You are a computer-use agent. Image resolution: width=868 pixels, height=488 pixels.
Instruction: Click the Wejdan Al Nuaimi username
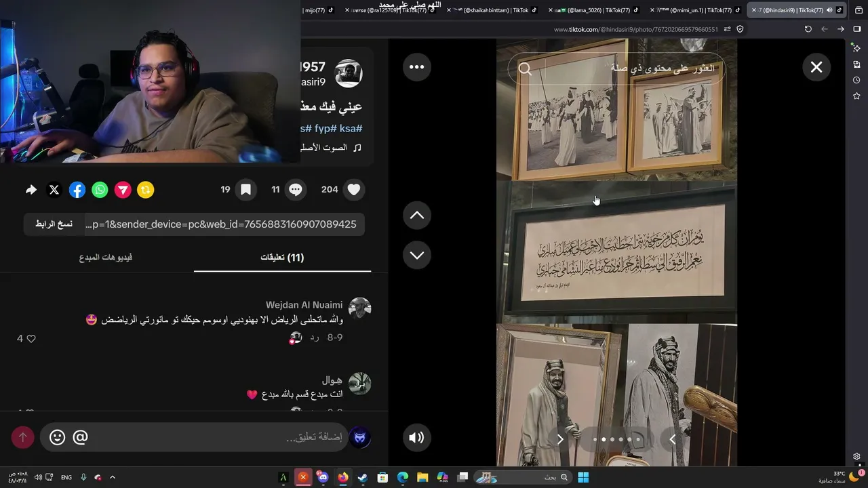pos(304,305)
